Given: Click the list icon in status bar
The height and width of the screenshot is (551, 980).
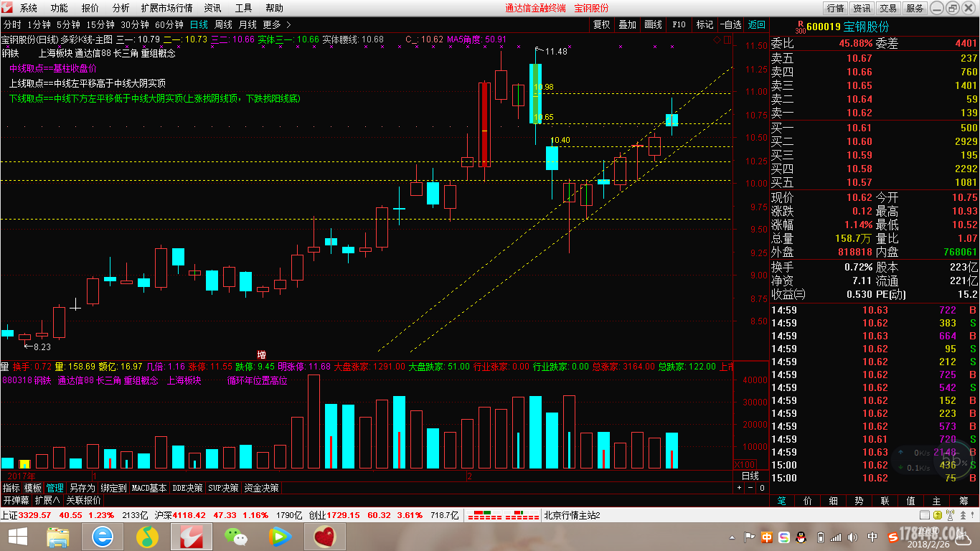Looking at the screenshot, I should coord(923,515).
